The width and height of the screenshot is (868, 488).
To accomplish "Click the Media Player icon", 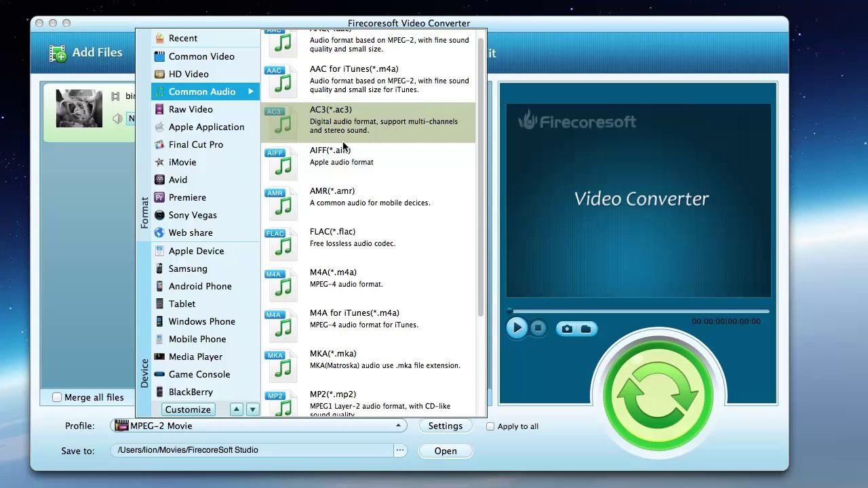I will 159,357.
